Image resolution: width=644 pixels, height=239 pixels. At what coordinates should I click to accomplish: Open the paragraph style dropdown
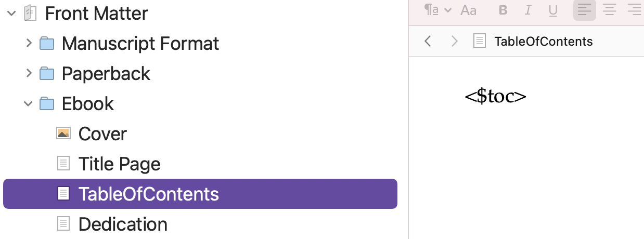click(438, 10)
